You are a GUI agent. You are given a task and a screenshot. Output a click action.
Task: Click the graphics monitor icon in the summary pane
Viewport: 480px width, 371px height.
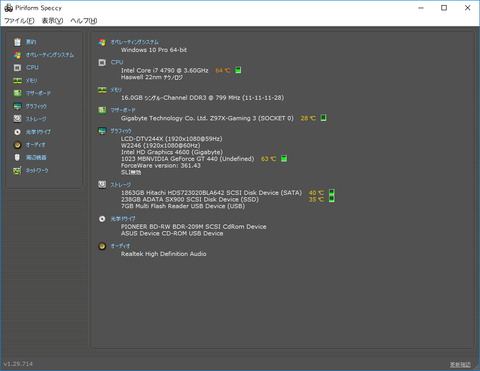(102, 131)
